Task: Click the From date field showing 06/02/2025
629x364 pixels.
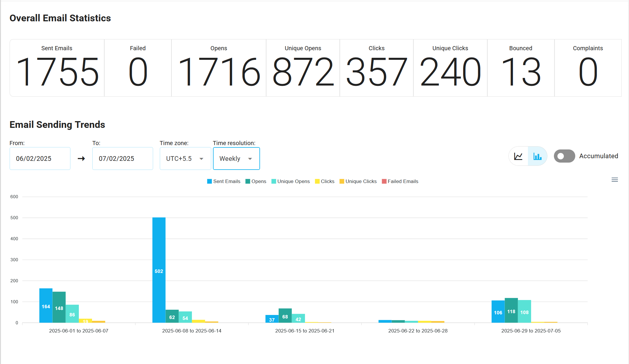Action: pos(40,159)
